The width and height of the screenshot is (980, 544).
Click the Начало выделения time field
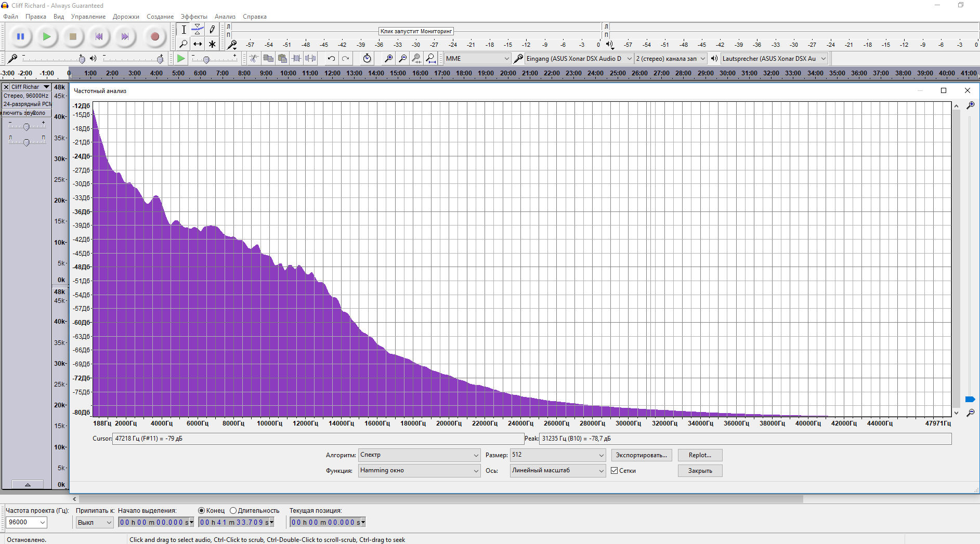tap(156, 522)
